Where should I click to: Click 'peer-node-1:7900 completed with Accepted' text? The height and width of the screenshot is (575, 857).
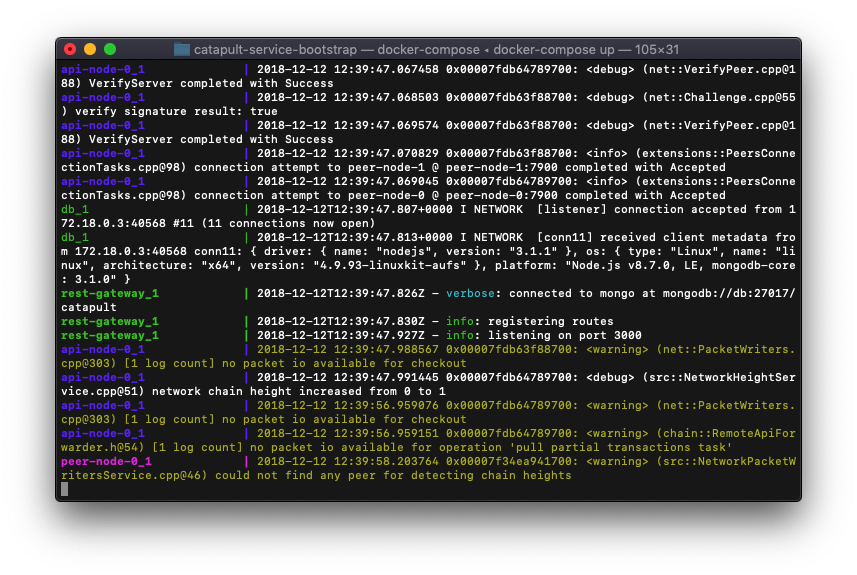(x=586, y=167)
